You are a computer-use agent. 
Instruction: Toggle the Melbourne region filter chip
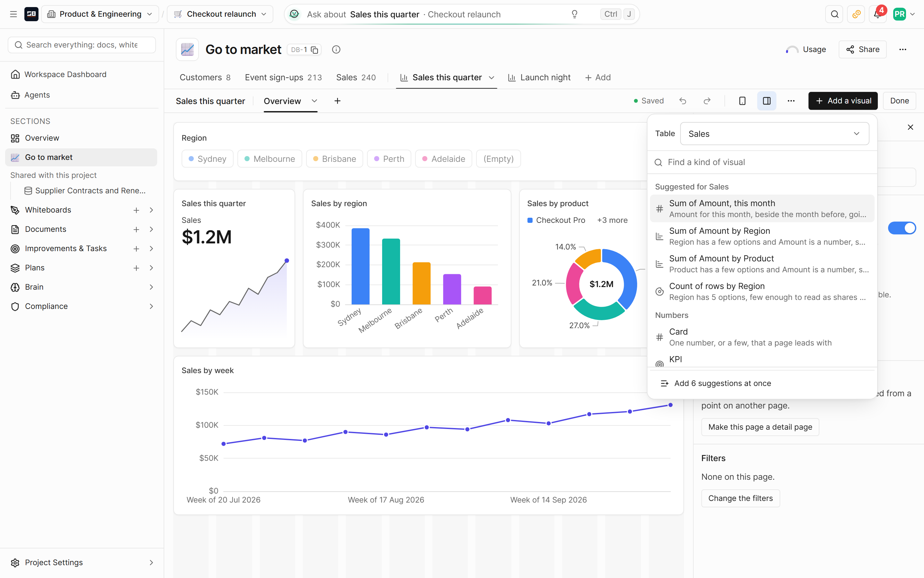269,159
